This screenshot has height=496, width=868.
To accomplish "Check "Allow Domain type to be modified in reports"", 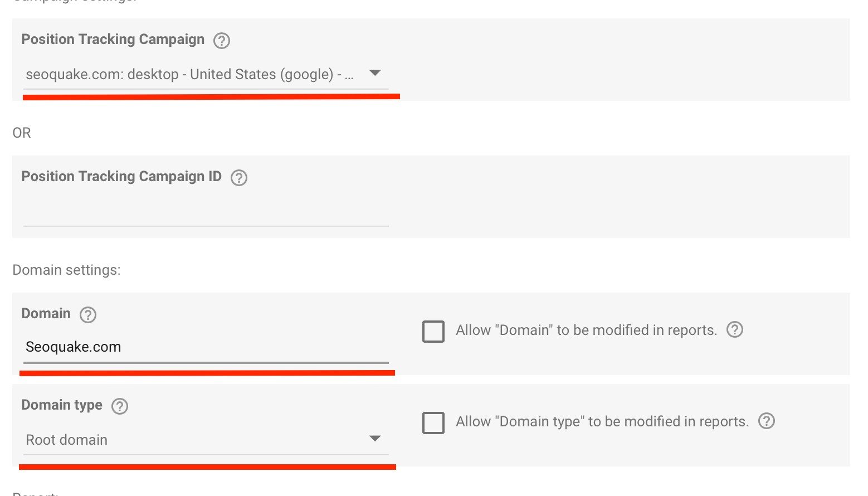I will coord(433,422).
